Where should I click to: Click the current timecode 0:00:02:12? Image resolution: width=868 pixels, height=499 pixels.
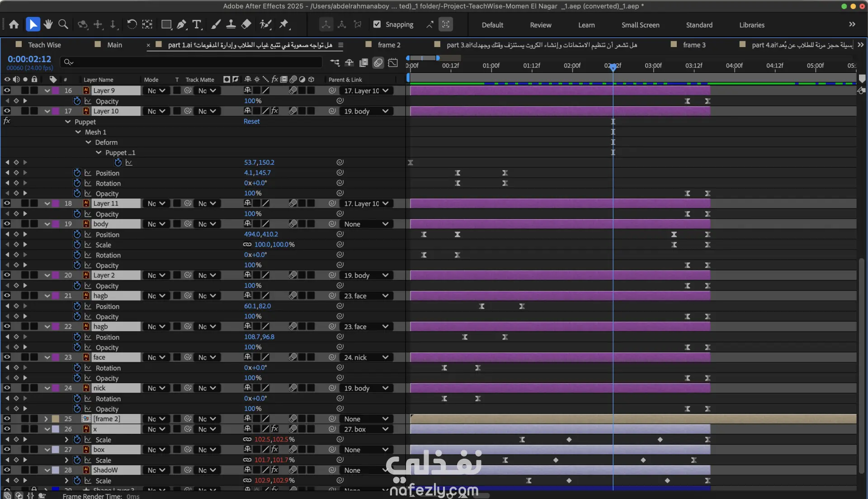pyautogui.click(x=29, y=59)
